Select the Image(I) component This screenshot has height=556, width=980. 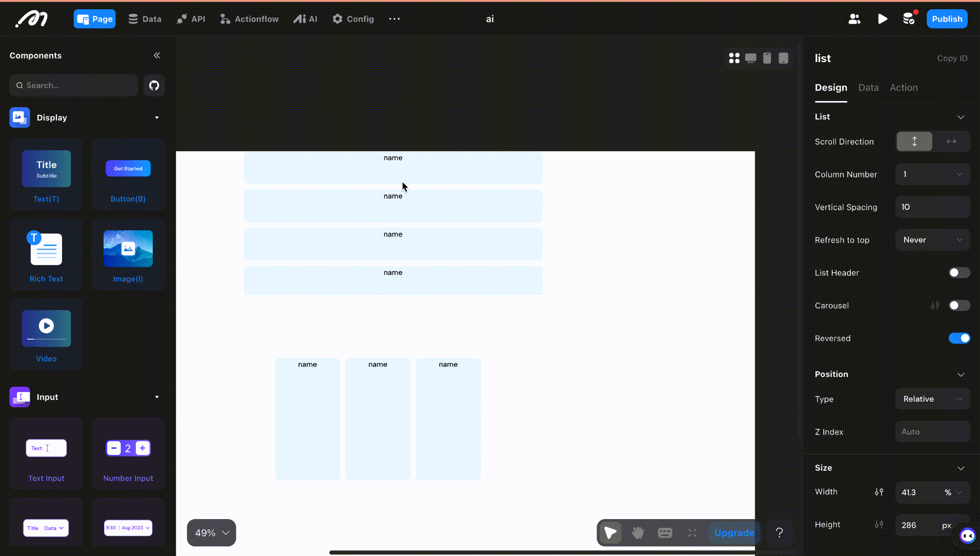coord(128,255)
